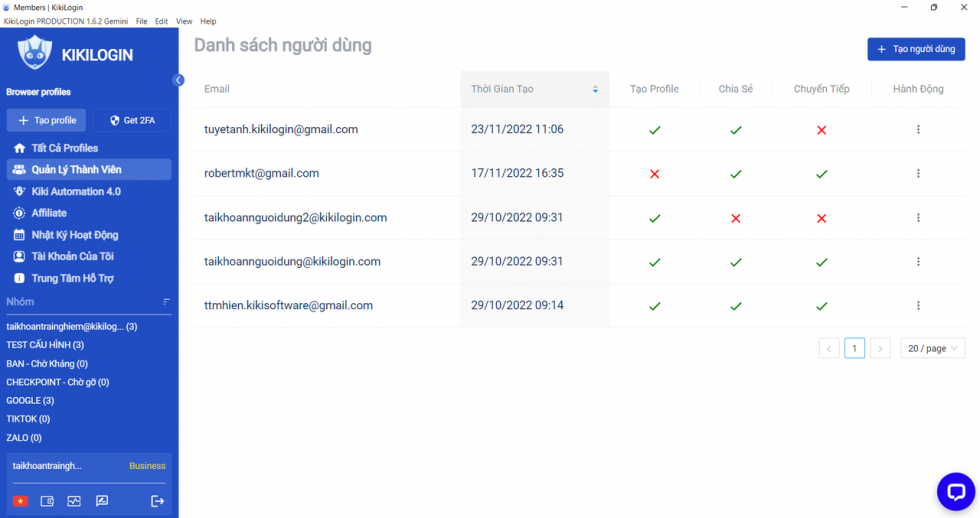Select the ZALO (0) group
The width and height of the screenshot is (980, 518).
point(24,437)
